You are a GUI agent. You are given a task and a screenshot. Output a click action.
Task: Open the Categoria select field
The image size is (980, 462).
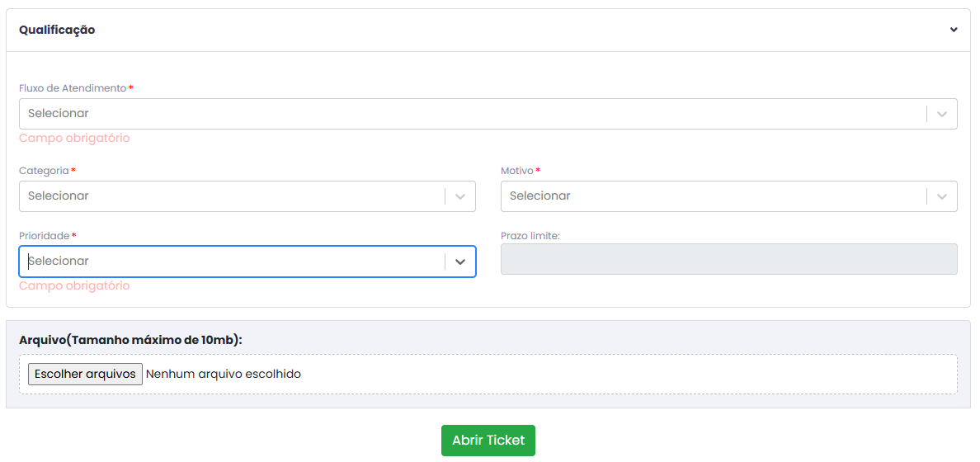tap(247, 196)
